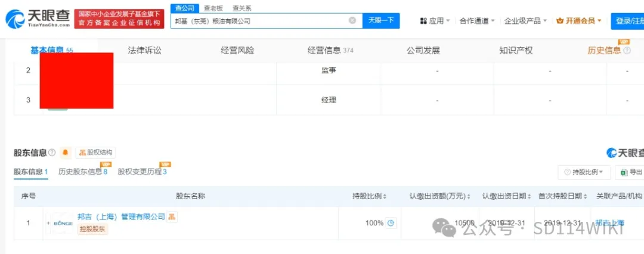Switch to the 历史信息 tab
Screen dimensions: 644x254
coord(604,51)
